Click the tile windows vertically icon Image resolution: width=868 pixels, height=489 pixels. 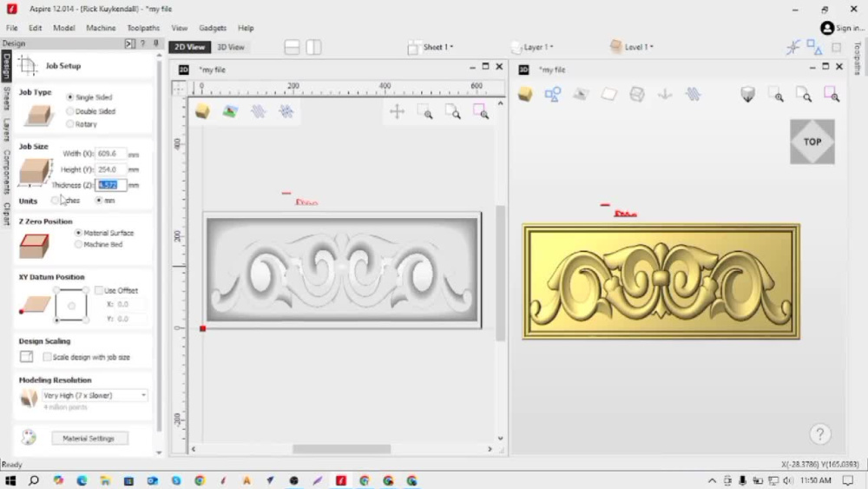(314, 47)
